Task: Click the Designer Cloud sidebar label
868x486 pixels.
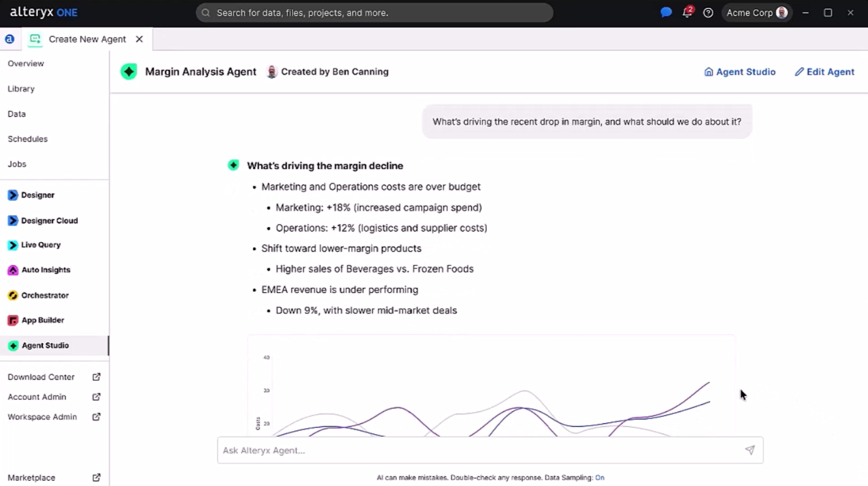Action: 49,221
